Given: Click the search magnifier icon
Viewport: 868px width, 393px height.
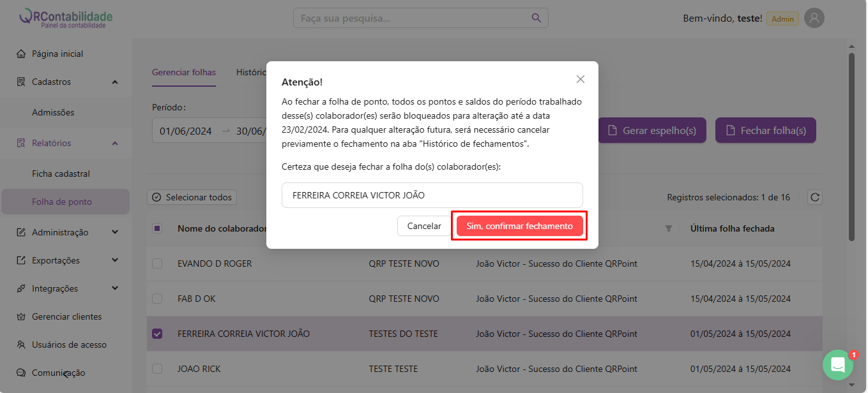Looking at the screenshot, I should pos(536,18).
